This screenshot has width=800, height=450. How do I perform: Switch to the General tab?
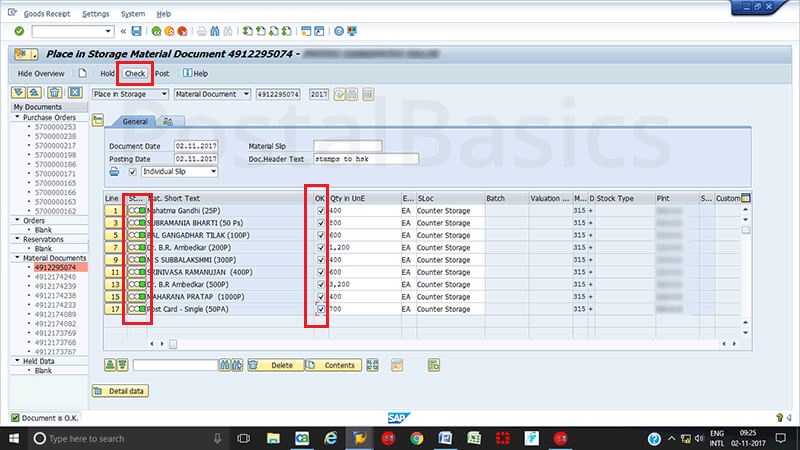point(135,121)
